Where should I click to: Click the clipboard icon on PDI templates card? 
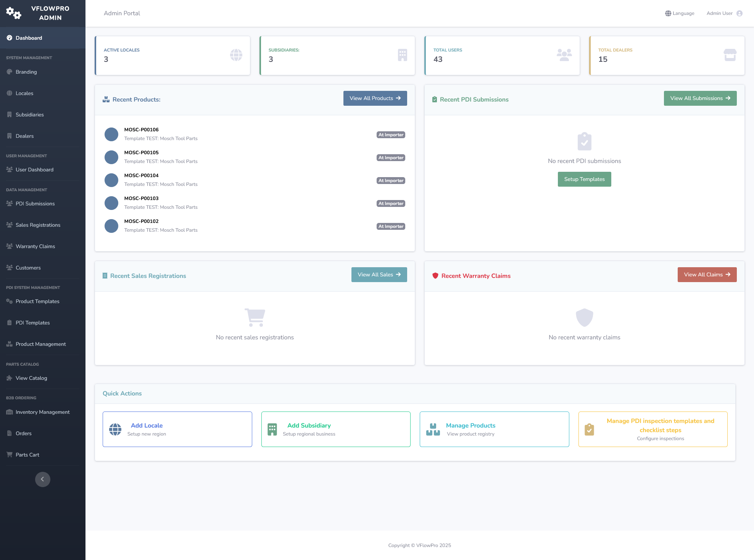pos(589,429)
